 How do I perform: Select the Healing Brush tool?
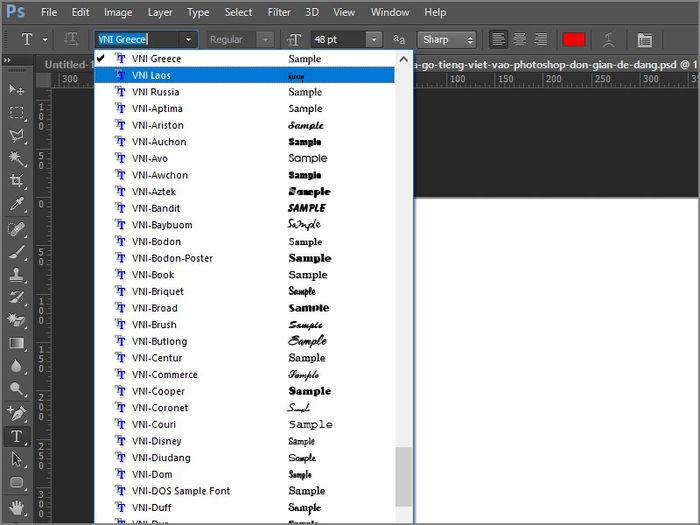pos(17,229)
